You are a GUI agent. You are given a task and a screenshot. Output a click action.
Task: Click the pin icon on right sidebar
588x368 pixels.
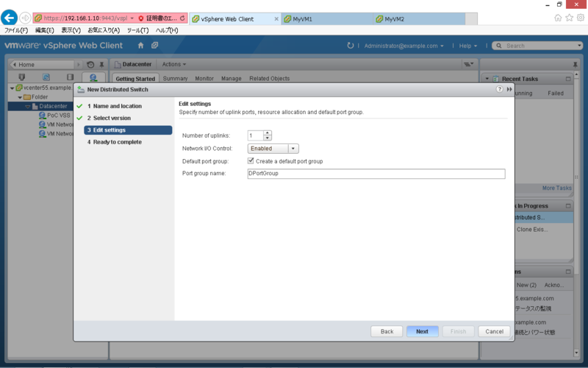pos(576,65)
